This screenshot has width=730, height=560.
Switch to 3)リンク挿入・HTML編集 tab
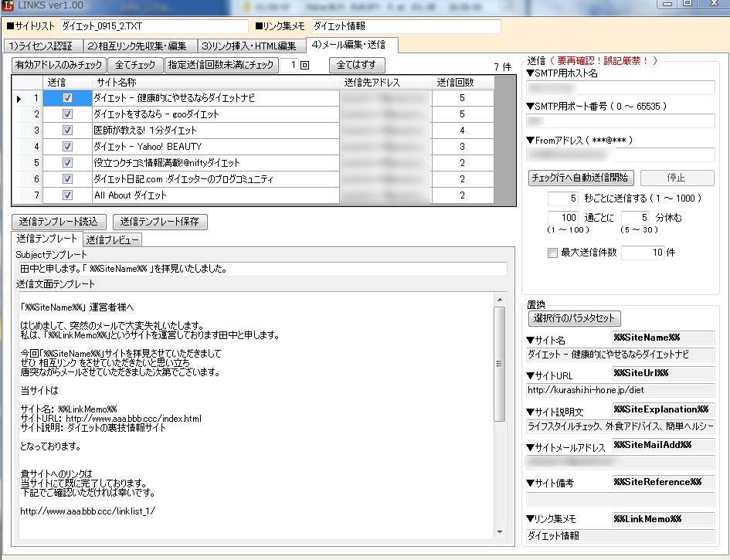[251, 46]
